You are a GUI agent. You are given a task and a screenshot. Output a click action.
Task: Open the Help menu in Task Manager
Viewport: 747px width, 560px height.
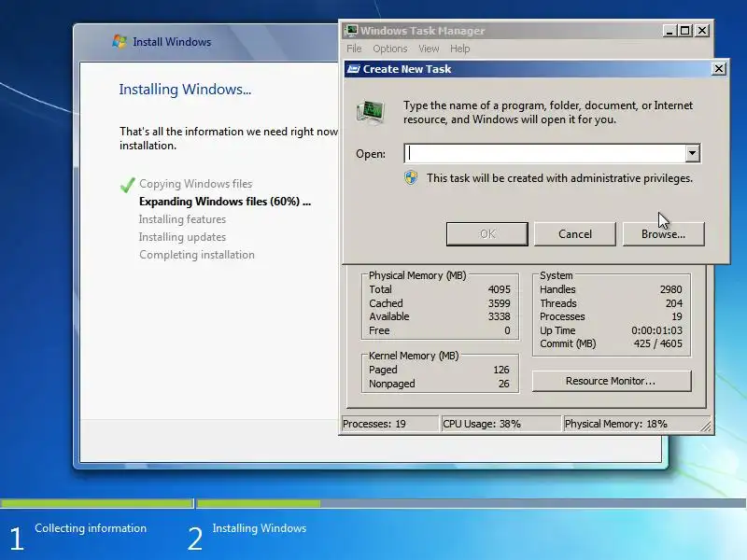pos(459,49)
